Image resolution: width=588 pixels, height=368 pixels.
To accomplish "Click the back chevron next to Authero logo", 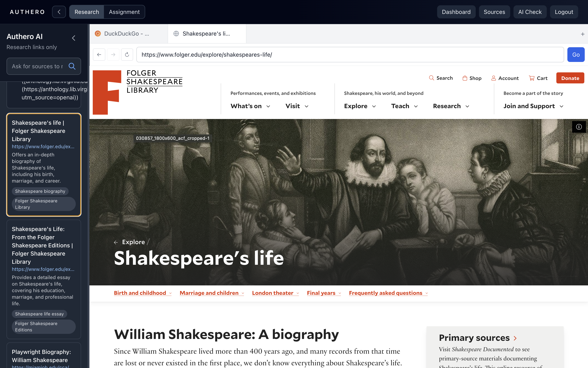I will pos(59,12).
